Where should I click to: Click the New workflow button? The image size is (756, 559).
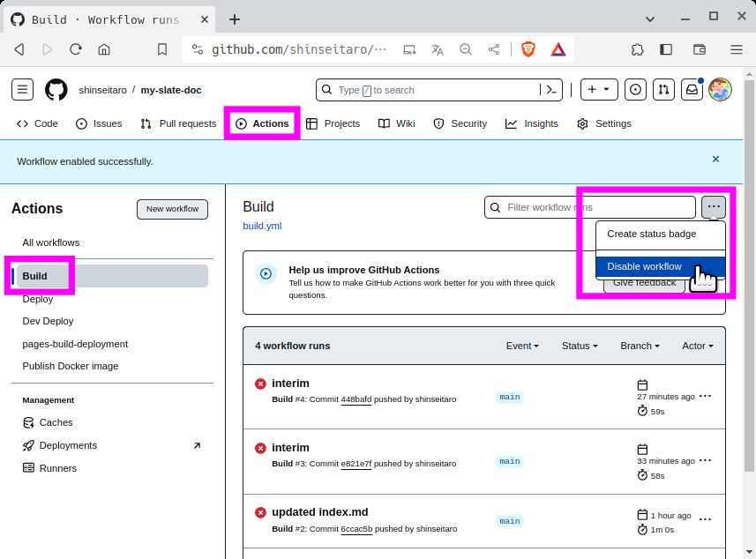click(x=172, y=209)
